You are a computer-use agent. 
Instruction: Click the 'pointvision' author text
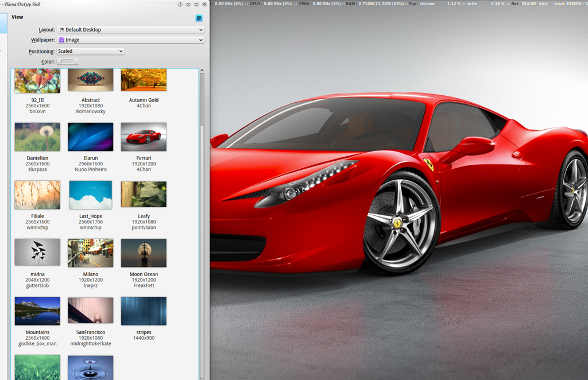[144, 227]
